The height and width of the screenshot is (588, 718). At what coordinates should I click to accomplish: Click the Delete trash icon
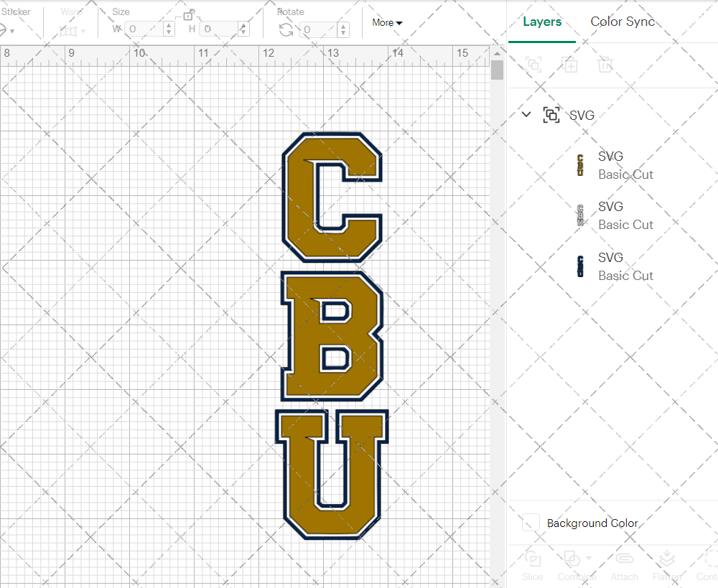(x=605, y=65)
